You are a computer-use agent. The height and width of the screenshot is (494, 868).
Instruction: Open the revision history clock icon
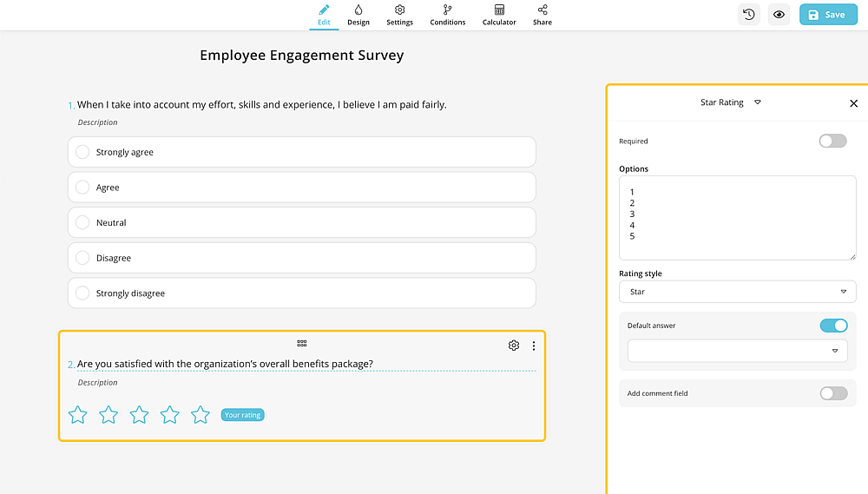coord(749,15)
